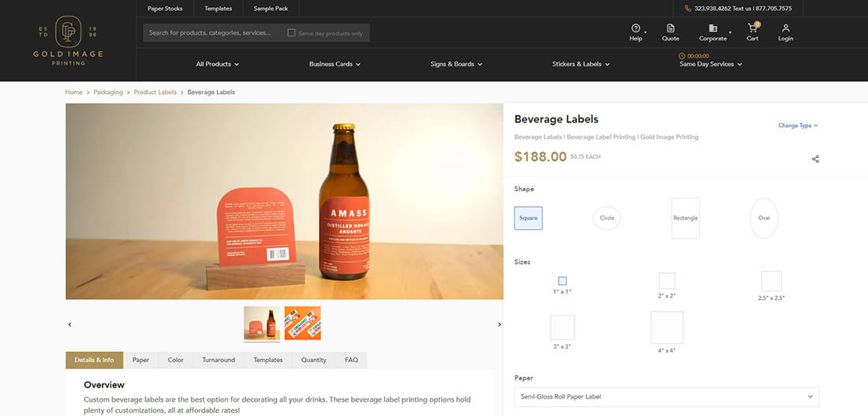Screen dimensions: 868x416
Task: Switch to the Quantity tab
Action: point(314,360)
